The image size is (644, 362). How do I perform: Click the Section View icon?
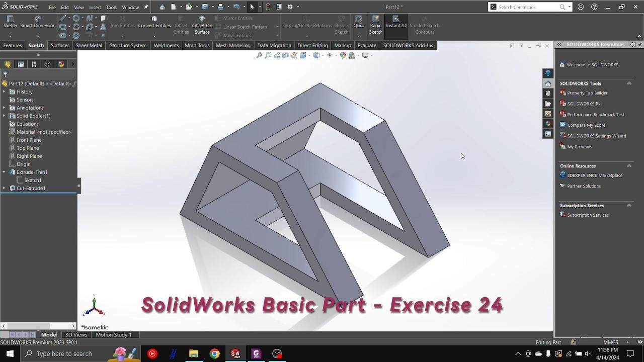(x=285, y=55)
